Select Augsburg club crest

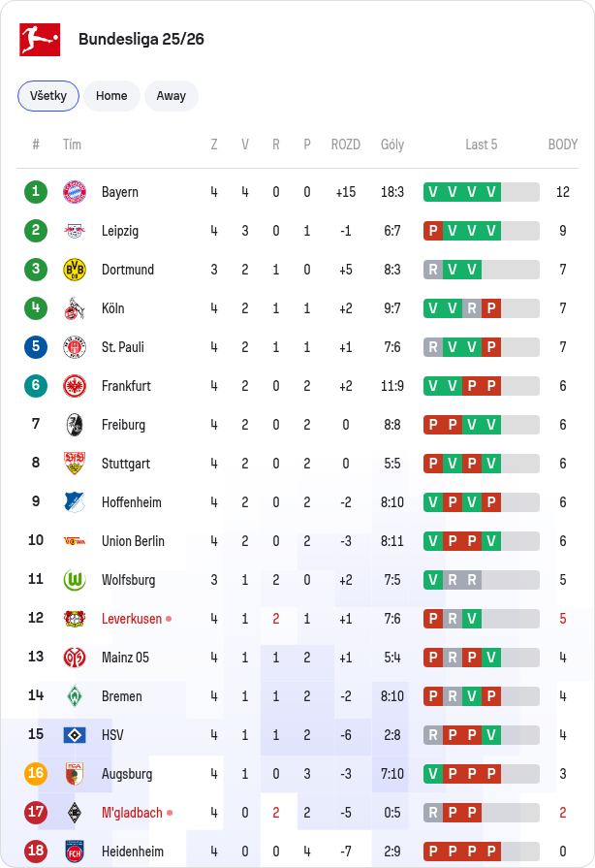[75, 774]
